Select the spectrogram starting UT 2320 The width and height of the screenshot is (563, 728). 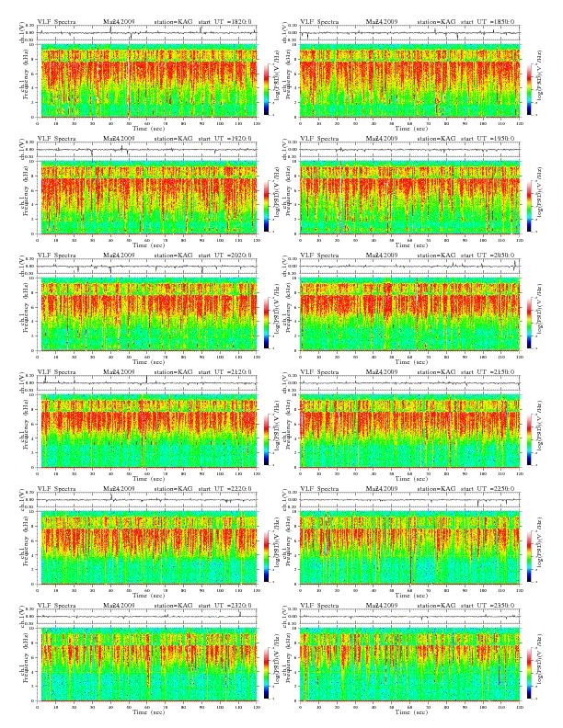click(x=147, y=665)
